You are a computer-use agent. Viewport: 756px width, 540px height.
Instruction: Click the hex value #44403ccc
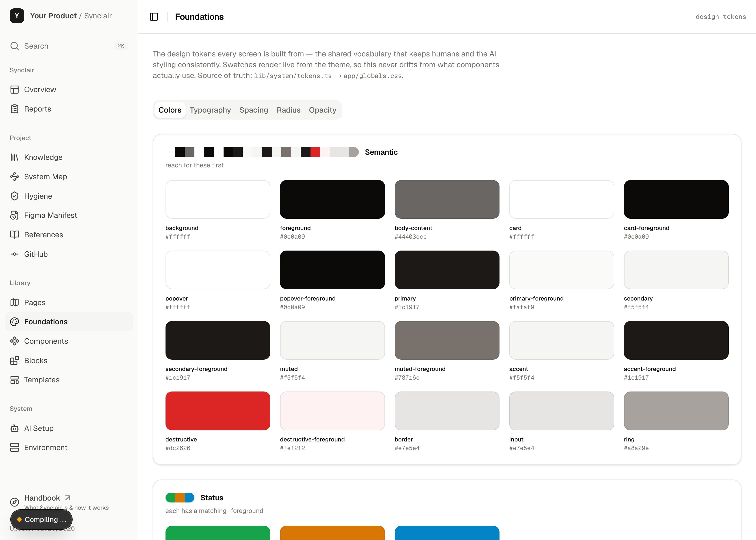pyautogui.click(x=411, y=237)
